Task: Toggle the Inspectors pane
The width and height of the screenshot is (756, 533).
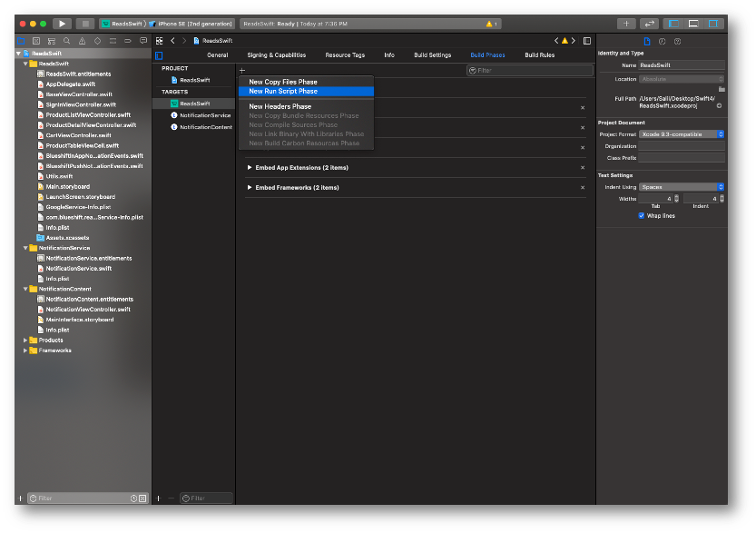Action: 713,24
